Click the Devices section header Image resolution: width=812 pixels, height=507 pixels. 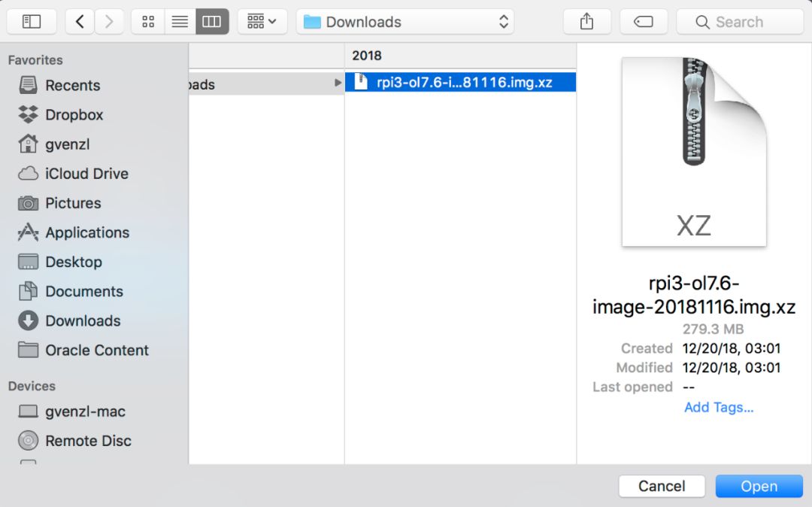[32, 387]
